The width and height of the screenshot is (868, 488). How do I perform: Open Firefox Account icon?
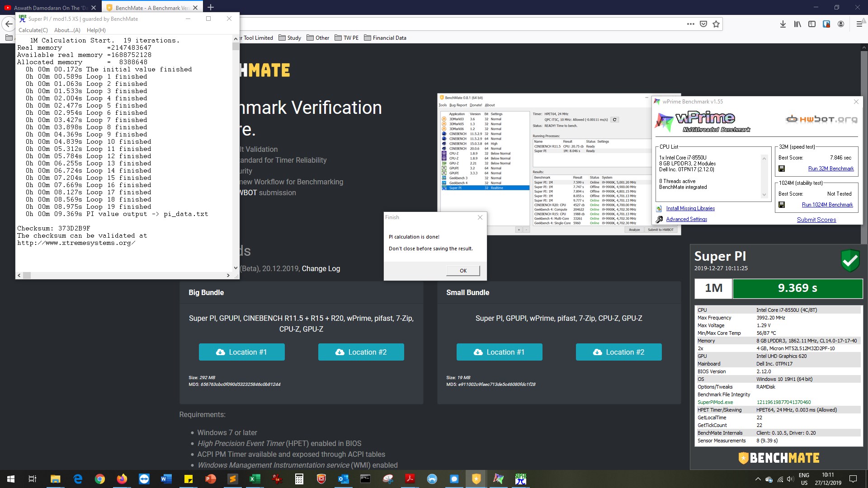(x=841, y=24)
